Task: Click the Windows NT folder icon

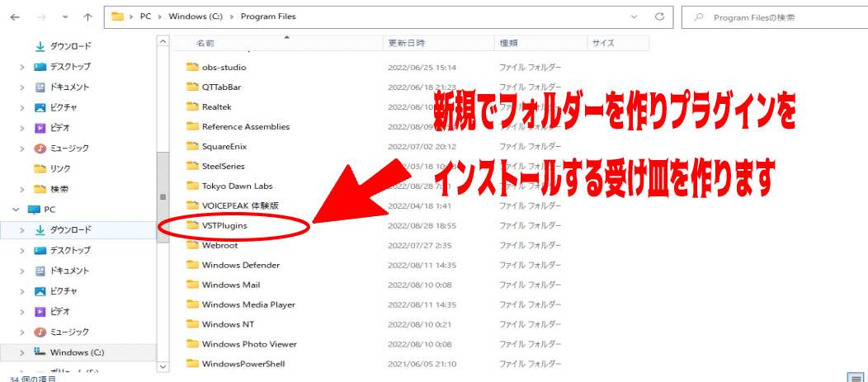Action: tap(192, 324)
